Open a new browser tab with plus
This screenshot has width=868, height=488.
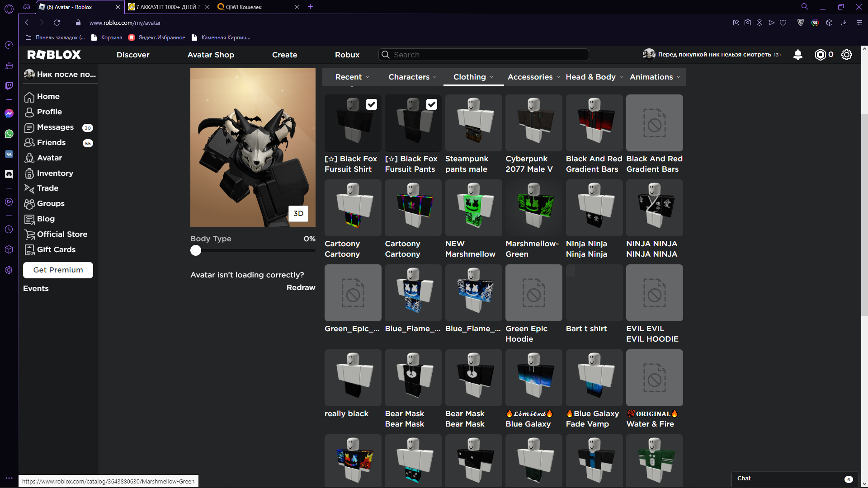(310, 7)
